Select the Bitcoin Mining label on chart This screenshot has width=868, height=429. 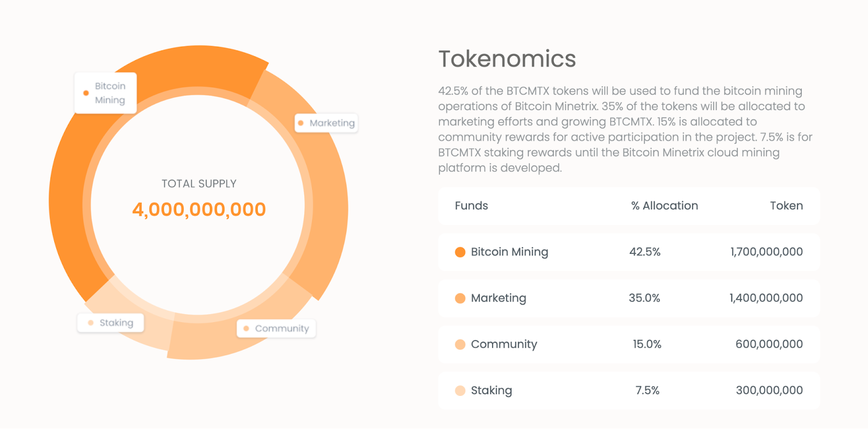(110, 93)
